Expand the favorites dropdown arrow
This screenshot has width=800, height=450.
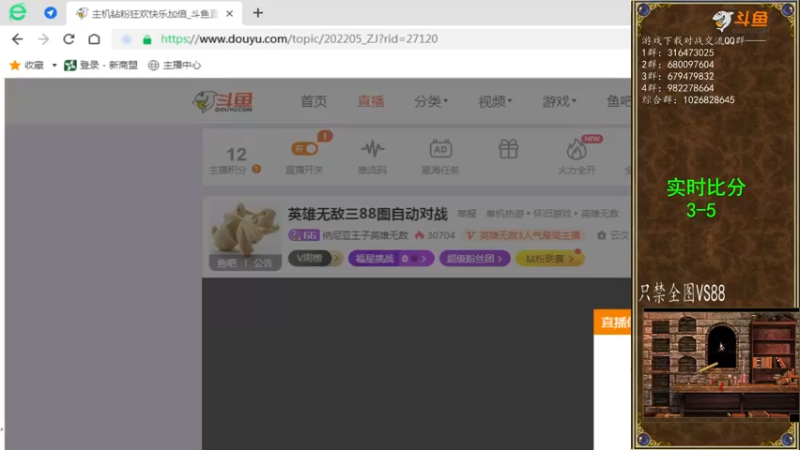(54, 65)
